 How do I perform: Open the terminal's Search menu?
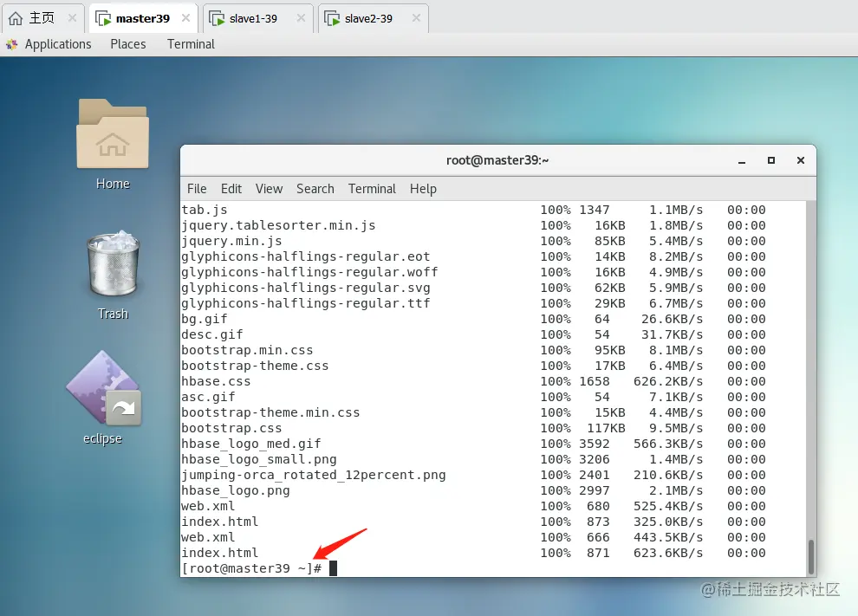tap(315, 189)
